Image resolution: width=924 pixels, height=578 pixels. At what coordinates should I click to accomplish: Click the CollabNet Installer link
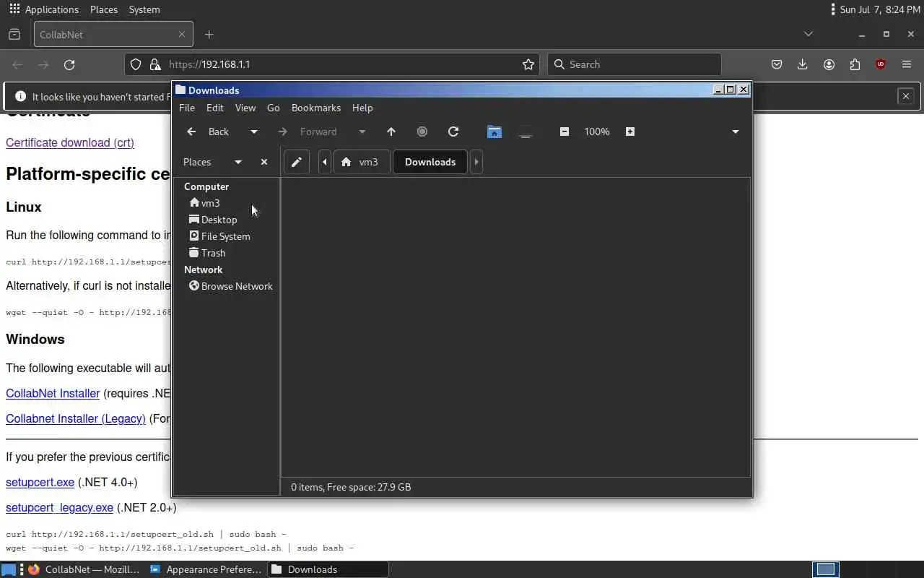pos(53,393)
